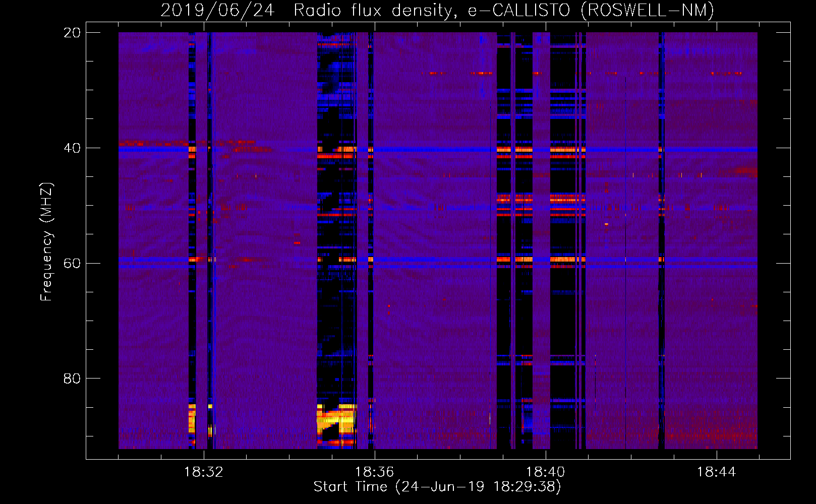Select the date '2019/06/24' in the title
Screen dimensions: 816x504
tap(217, 10)
